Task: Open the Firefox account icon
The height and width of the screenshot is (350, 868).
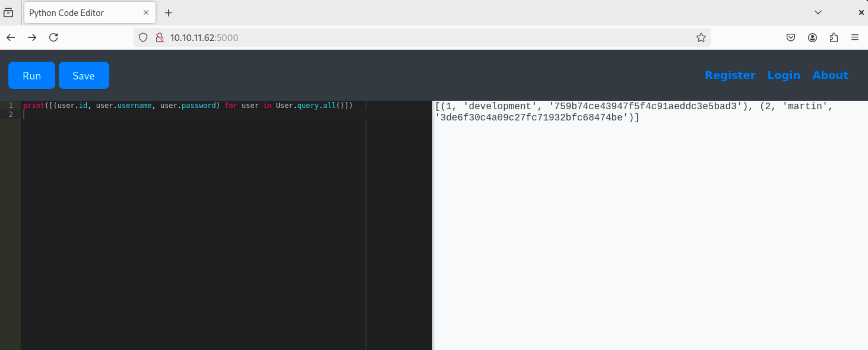Action: [x=812, y=37]
